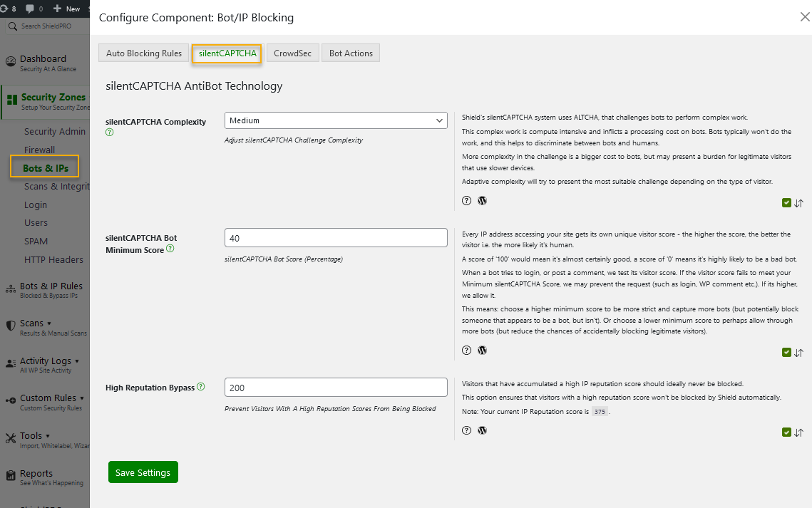
Task: Click the sort arrows icon in High Reputation Bypass row
Action: [x=799, y=432]
